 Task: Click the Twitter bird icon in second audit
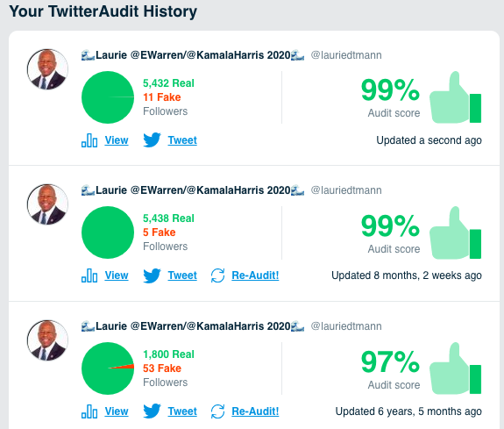[x=152, y=275]
